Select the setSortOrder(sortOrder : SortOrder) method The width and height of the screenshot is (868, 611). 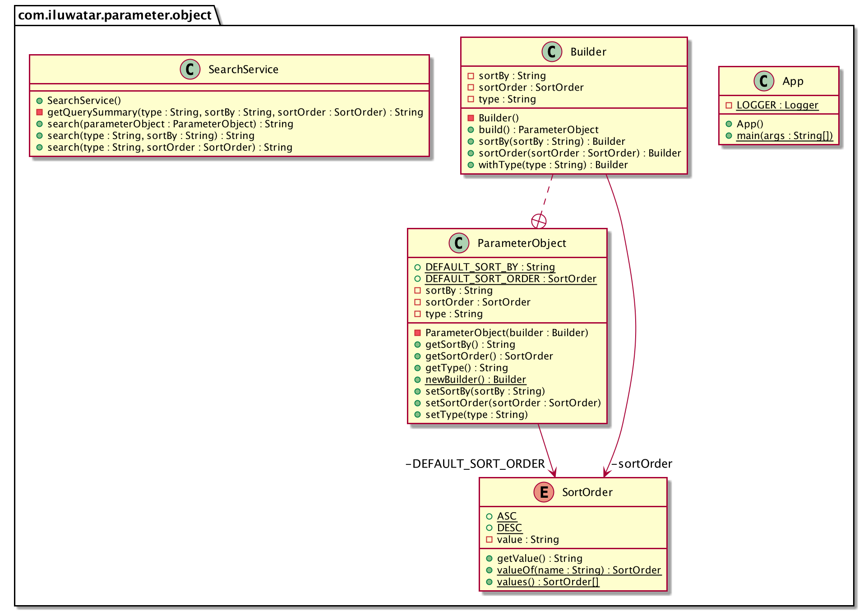coord(513,403)
